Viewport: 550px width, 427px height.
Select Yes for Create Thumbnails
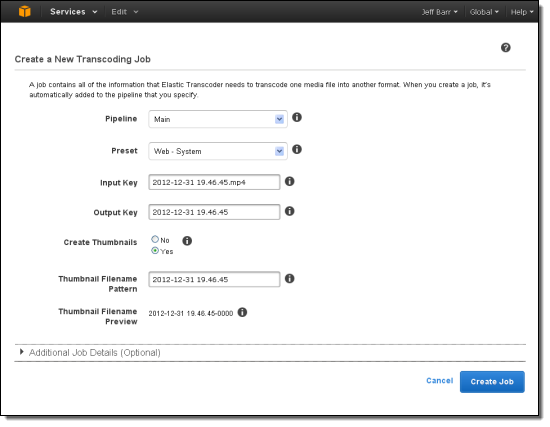[x=155, y=251]
